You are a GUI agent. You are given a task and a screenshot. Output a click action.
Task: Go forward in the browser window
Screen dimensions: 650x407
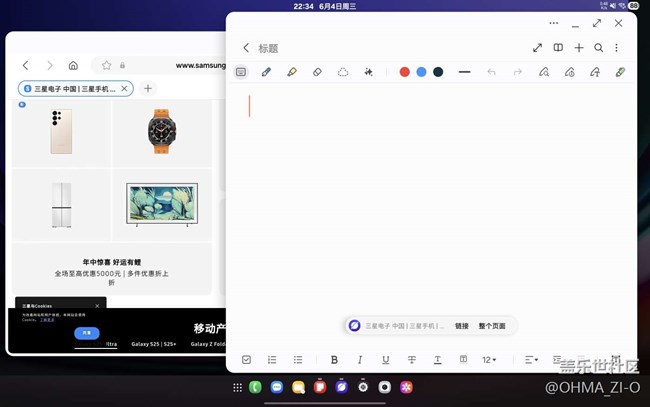(x=50, y=65)
